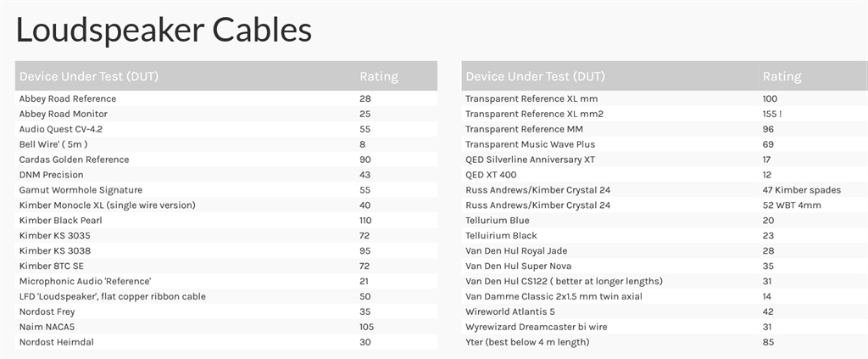Select the "Gamut Wormhole Signature" row
This screenshot has height=359, width=868.
click(81, 190)
